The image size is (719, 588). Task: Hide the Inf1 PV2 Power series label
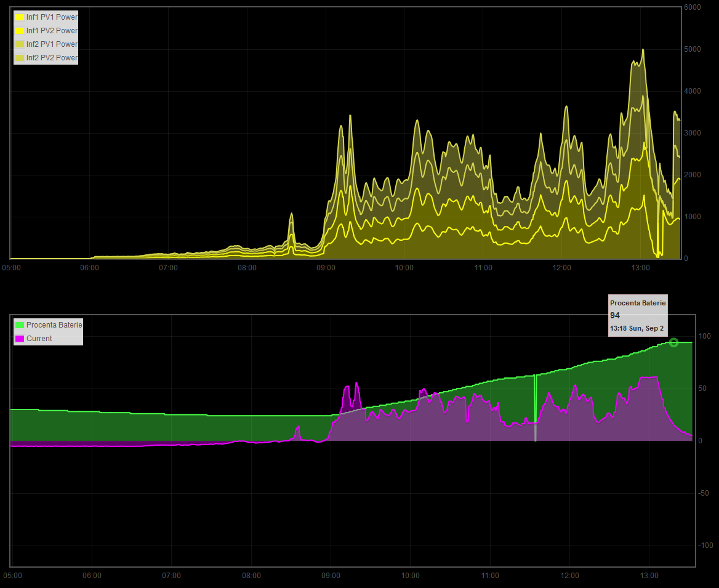pyautogui.click(x=52, y=31)
